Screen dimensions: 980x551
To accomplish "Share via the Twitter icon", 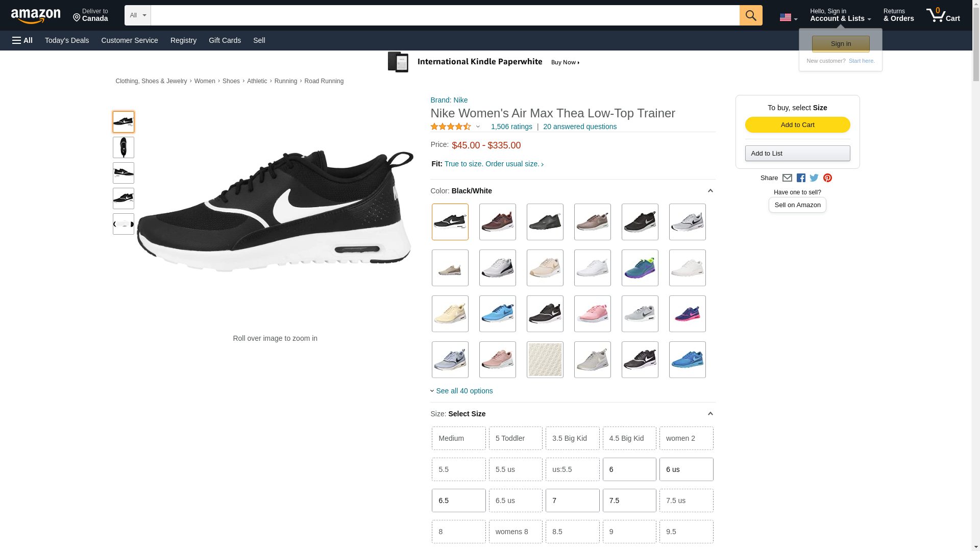I will point(814,178).
